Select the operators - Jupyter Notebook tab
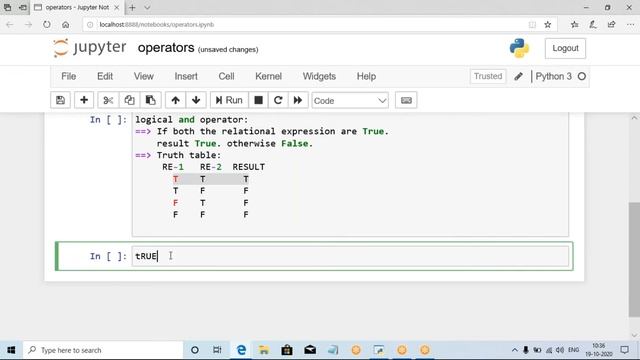This screenshot has width=640, height=360. pyautogui.click(x=77, y=7)
